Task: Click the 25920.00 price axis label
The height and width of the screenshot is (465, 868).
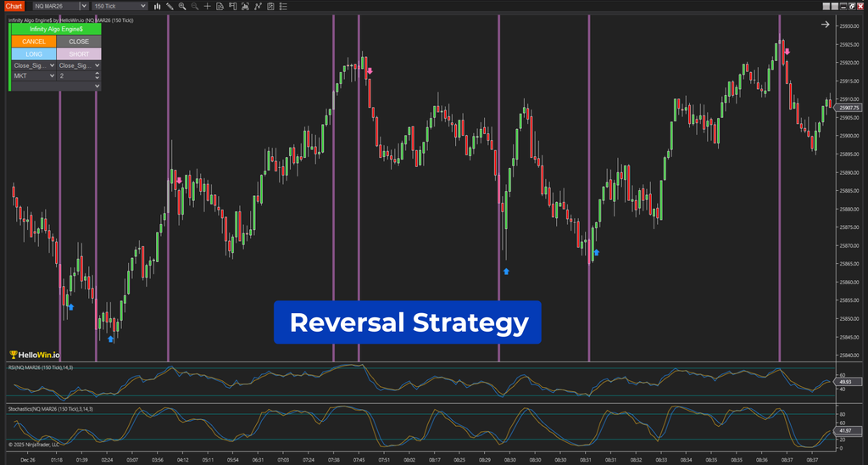Action: pos(849,63)
